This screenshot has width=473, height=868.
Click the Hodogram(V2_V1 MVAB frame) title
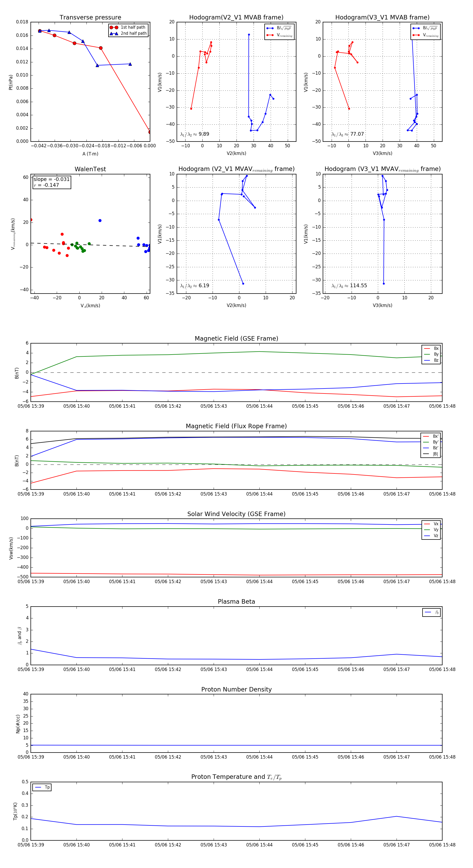click(236, 18)
